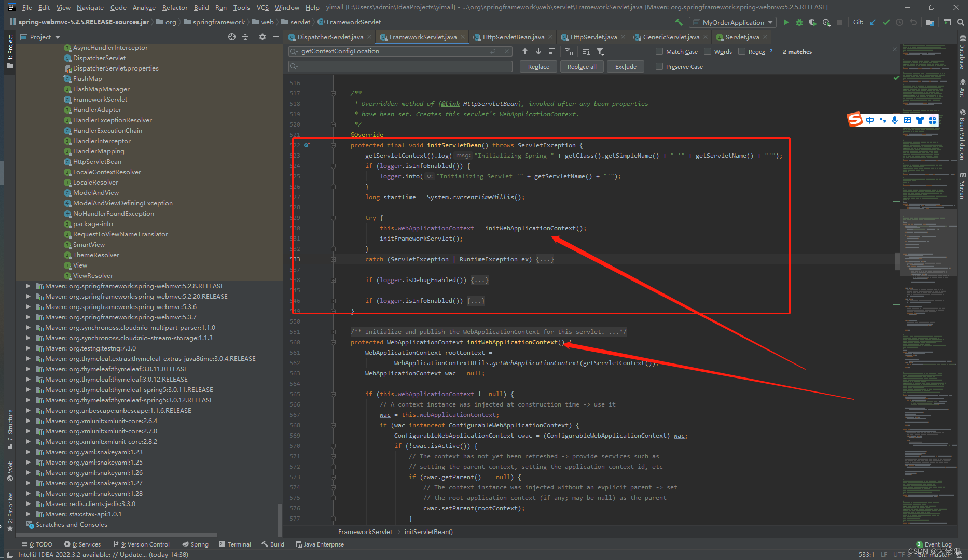The image size is (968, 560).
Task: Click the Replace button
Action: 538,66
